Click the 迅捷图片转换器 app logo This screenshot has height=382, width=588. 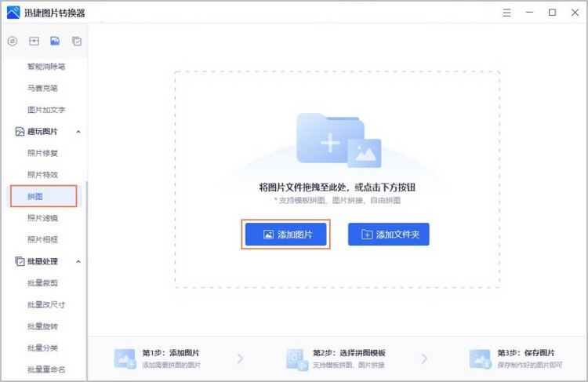point(13,13)
